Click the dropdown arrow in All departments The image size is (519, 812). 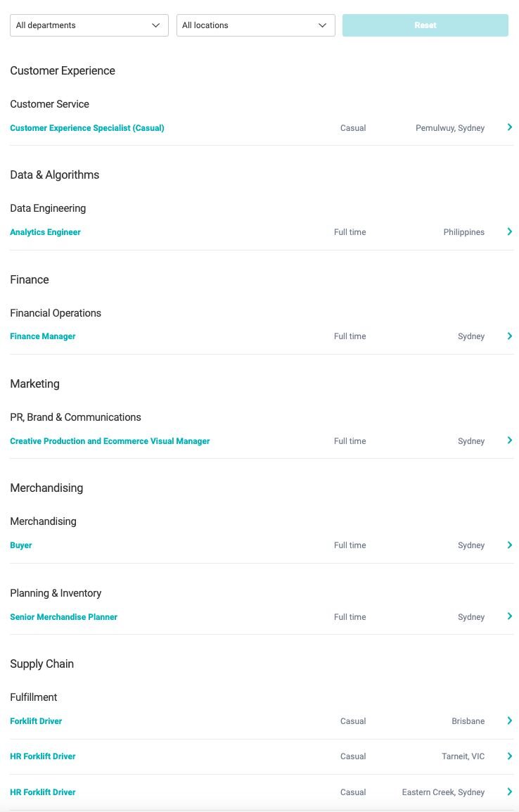click(155, 25)
